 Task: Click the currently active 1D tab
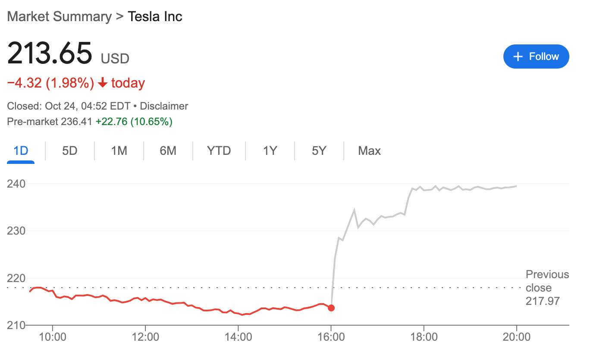(x=20, y=151)
